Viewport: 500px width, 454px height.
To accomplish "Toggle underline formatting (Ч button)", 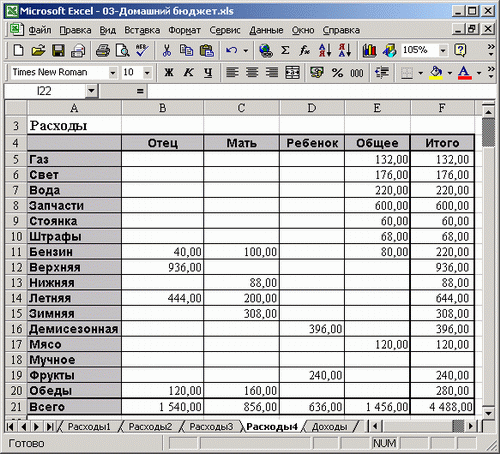I will pos(208,72).
